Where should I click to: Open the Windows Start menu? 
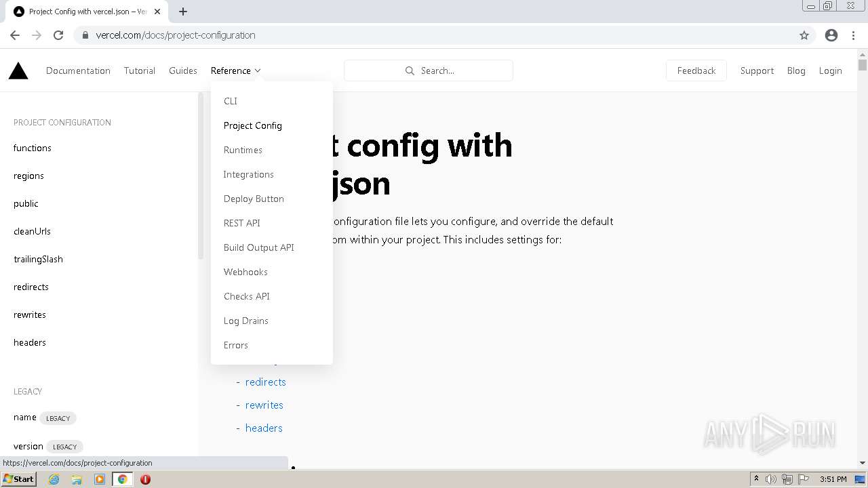click(18, 479)
